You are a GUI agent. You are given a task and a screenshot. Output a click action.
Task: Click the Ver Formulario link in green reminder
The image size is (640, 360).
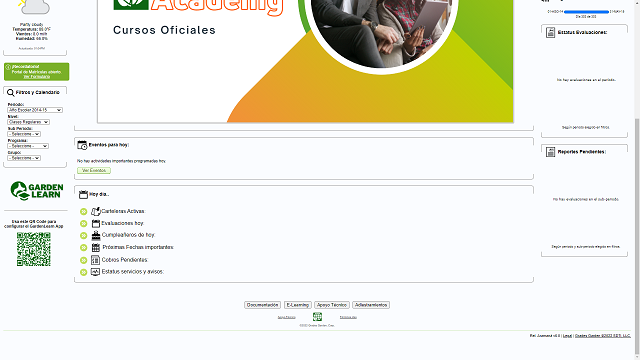pyautogui.click(x=36, y=77)
